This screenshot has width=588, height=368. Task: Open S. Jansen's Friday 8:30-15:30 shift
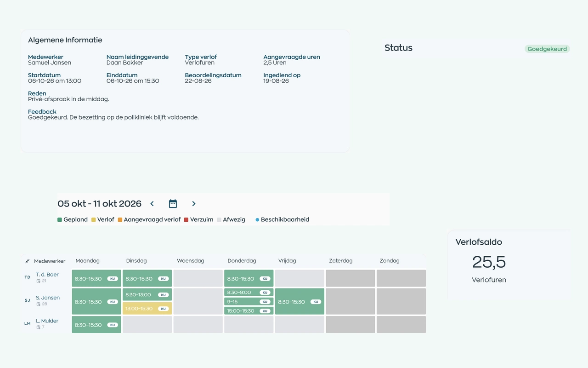300,301
